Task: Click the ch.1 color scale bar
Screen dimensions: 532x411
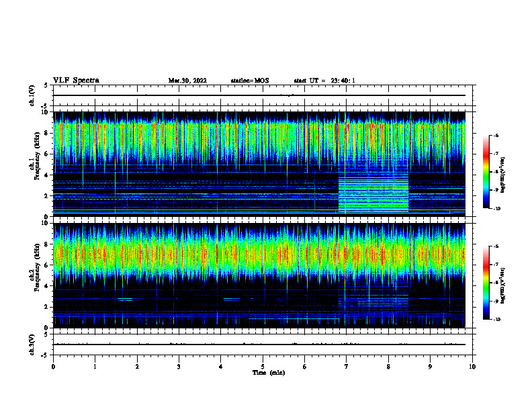Action: tap(486, 172)
